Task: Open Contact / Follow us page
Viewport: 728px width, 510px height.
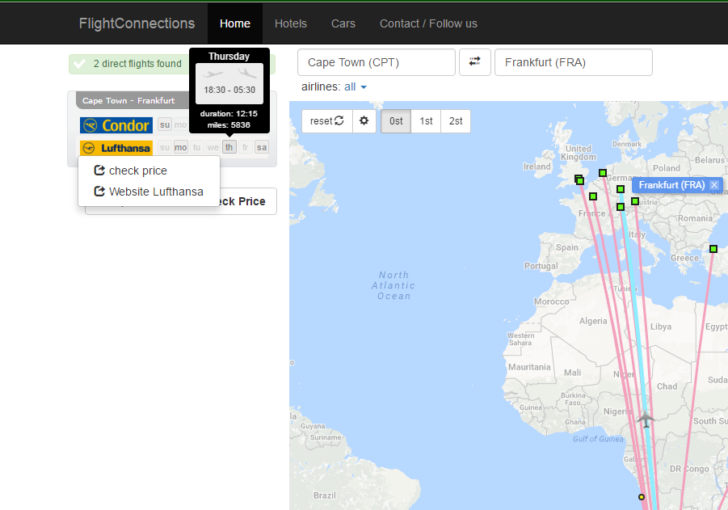Action: [x=429, y=24]
